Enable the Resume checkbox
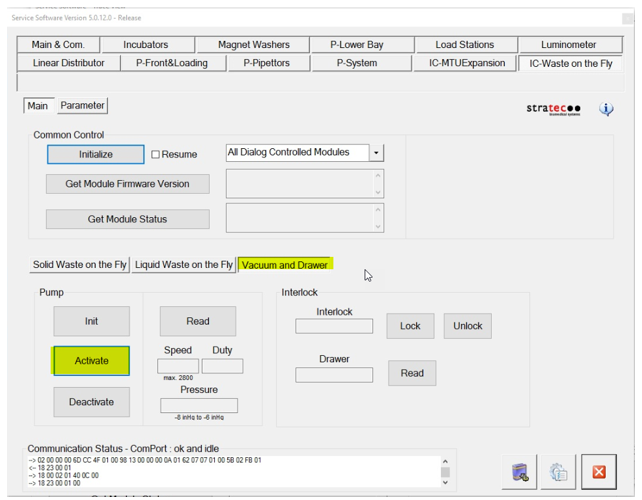The width and height of the screenshot is (642, 500). click(x=156, y=155)
